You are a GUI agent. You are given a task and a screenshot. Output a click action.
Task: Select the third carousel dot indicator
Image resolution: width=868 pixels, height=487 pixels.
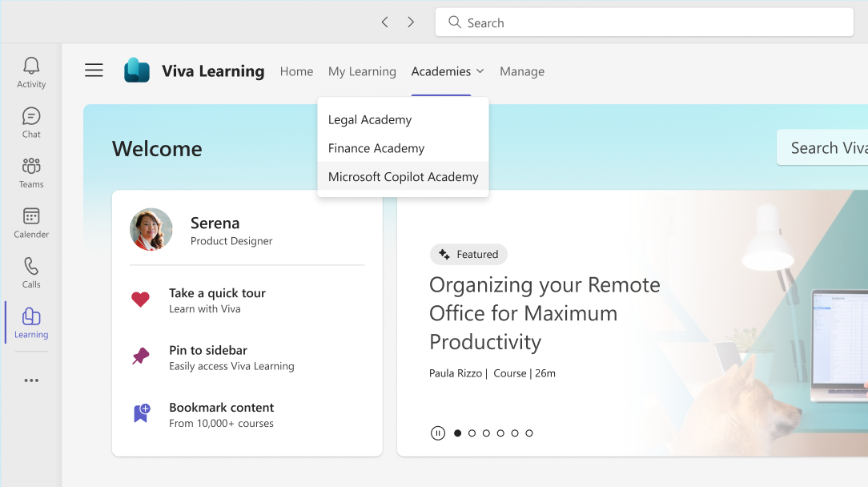(x=485, y=433)
